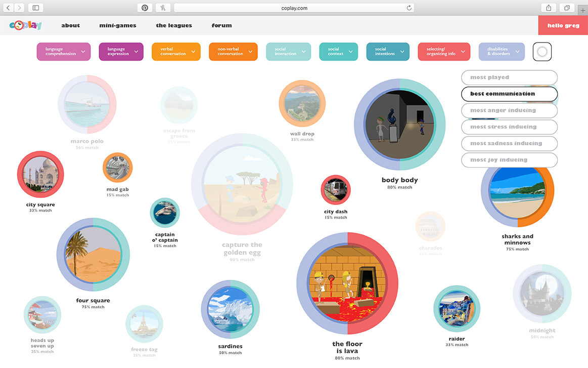Show all tabs button in Safari

[567, 8]
